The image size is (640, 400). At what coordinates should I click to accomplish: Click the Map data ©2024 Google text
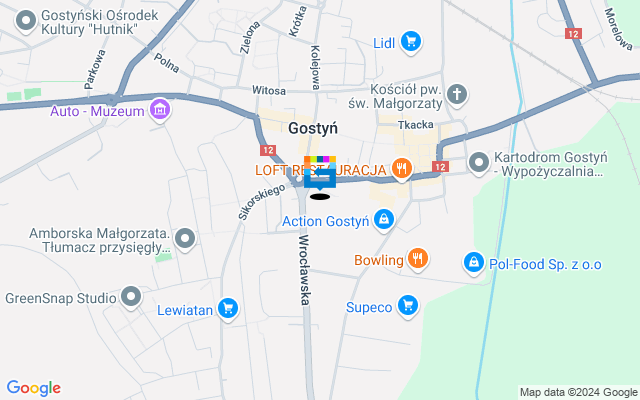coord(578,393)
